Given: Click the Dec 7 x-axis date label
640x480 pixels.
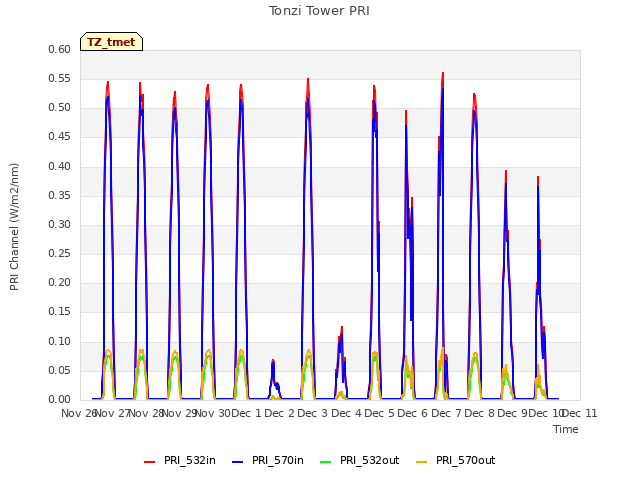Looking at the screenshot, I should 446,413.
